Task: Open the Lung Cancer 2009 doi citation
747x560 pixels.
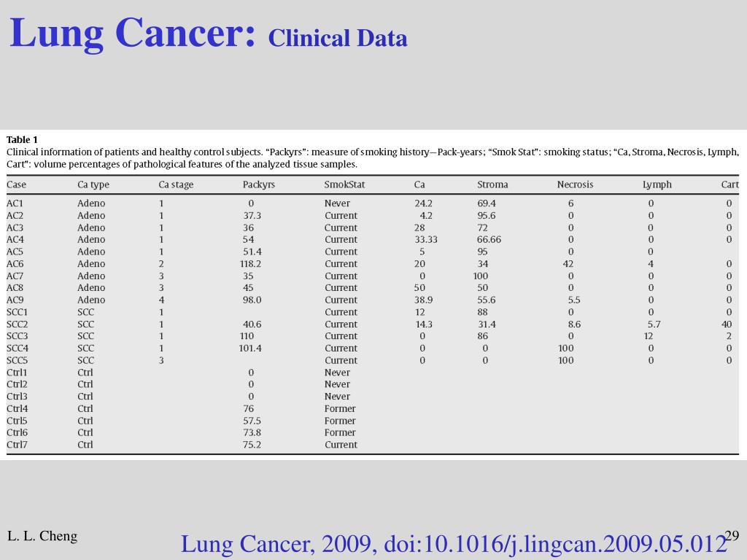Action: point(454,544)
